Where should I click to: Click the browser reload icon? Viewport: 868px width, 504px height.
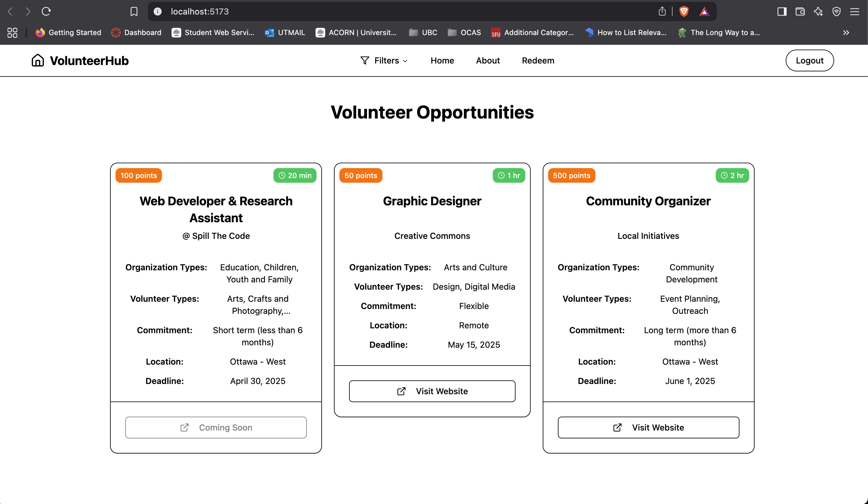[46, 11]
